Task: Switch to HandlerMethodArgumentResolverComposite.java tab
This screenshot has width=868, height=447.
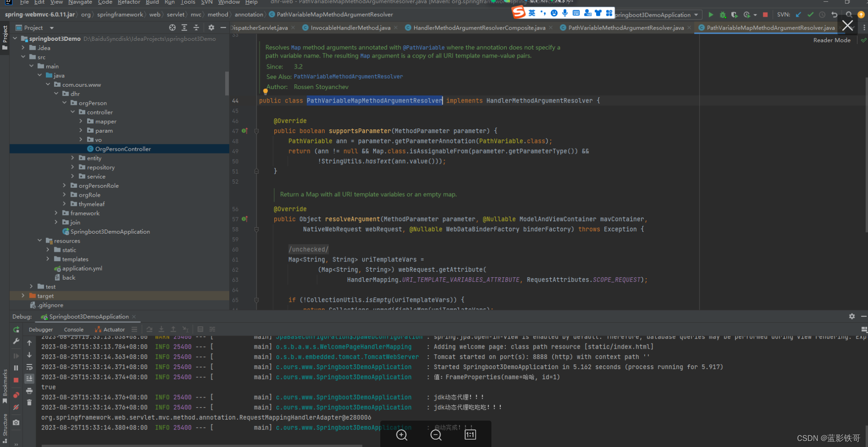Action: click(479, 28)
